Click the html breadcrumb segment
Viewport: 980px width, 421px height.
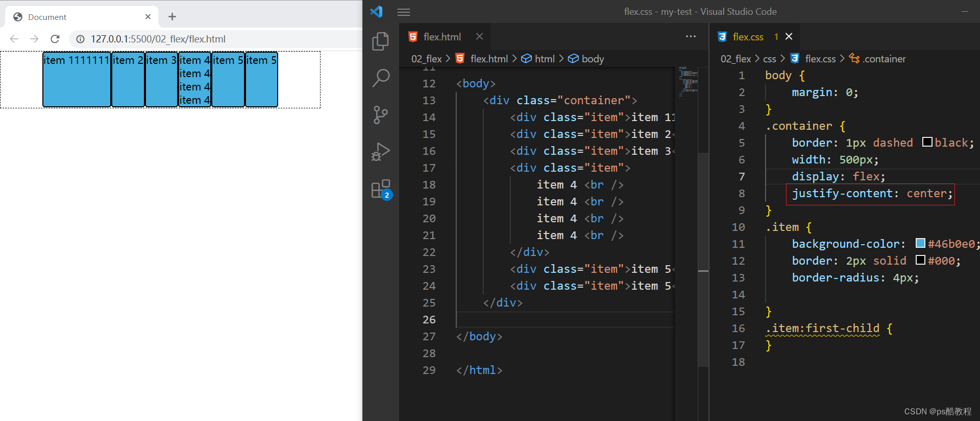click(x=538, y=59)
